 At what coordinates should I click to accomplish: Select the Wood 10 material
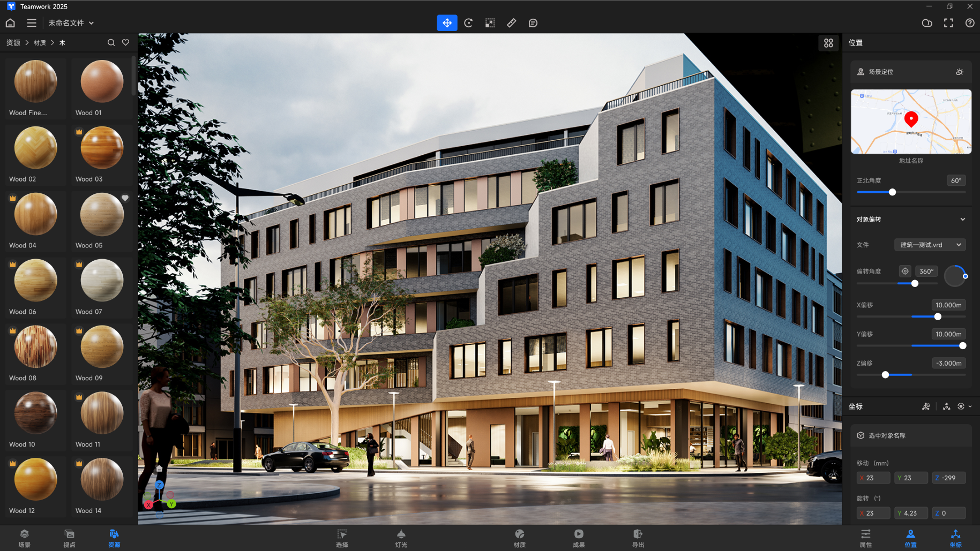point(36,420)
